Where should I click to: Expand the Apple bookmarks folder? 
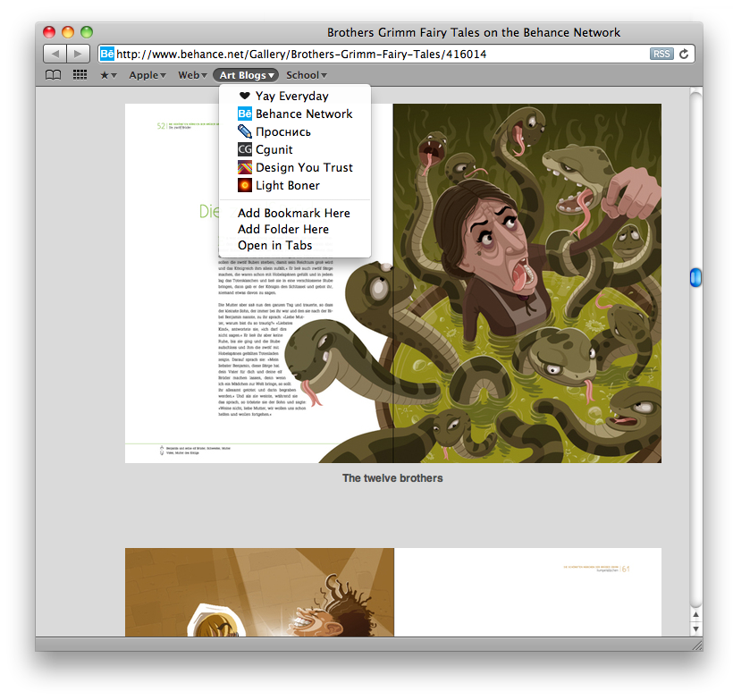(x=147, y=75)
